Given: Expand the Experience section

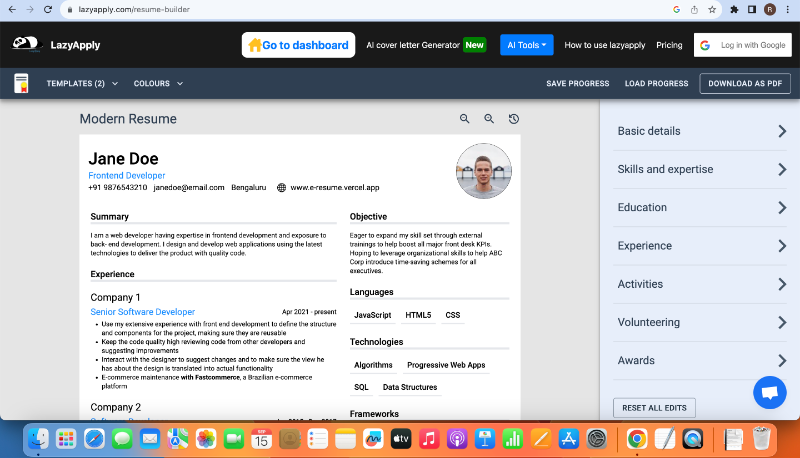Looking at the screenshot, I should 700,246.
